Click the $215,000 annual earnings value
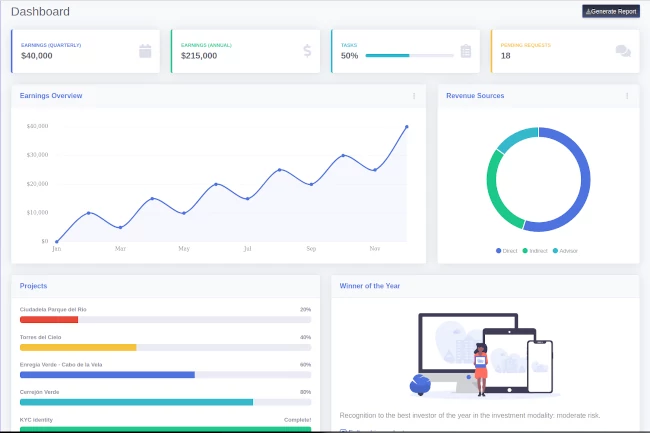The image size is (650, 433). tap(199, 56)
